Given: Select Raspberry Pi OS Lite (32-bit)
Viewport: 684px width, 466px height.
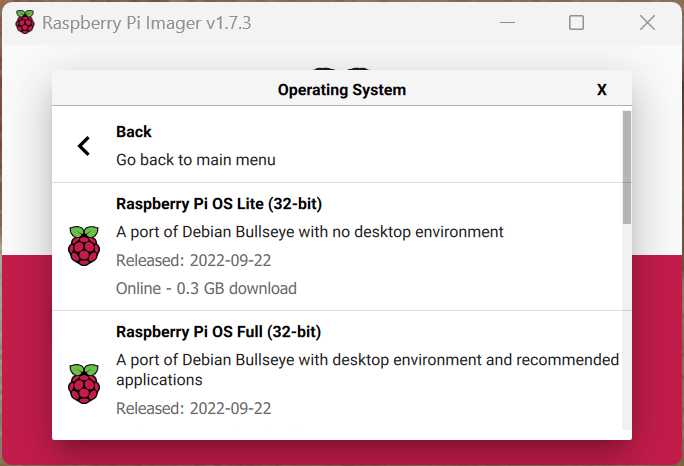Looking at the screenshot, I should (338, 247).
